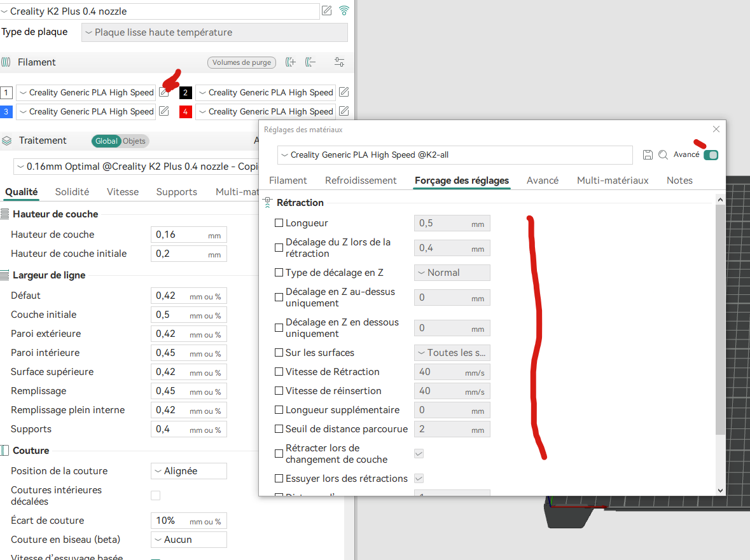
Task: Click the edit icon beside the printer preset
Action: click(x=327, y=11)
